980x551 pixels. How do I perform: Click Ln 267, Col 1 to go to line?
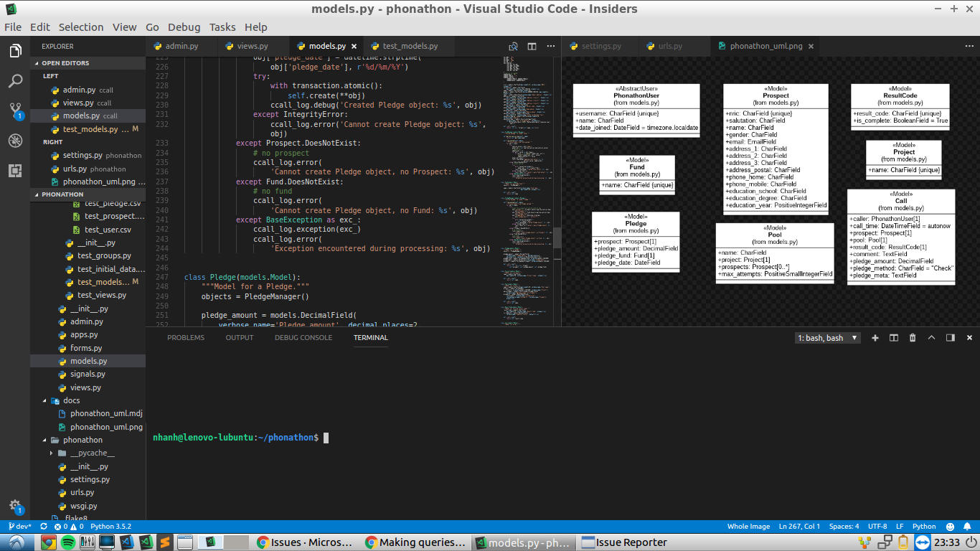click(799, 526)
